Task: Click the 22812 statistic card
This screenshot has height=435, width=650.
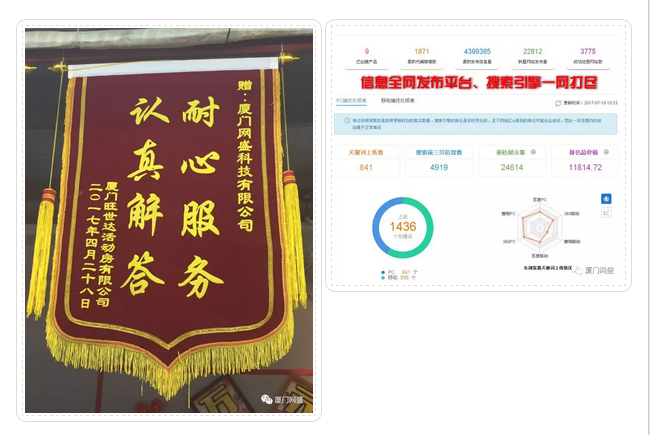Action: click(532, 55)
